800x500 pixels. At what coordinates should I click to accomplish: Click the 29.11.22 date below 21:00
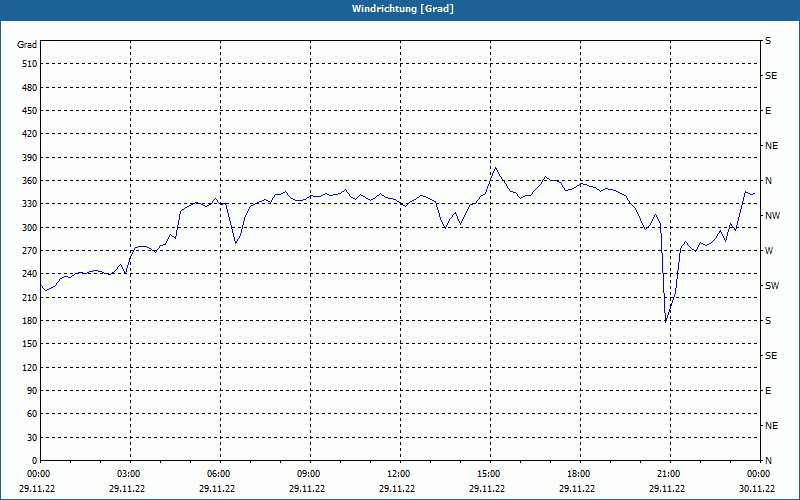point(667,489)
